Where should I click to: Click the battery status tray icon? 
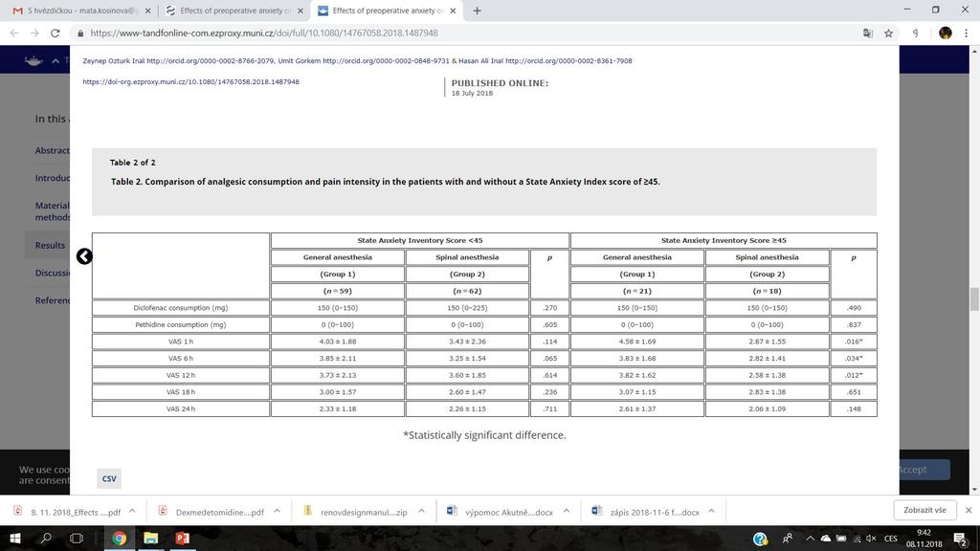click(841, 539)
